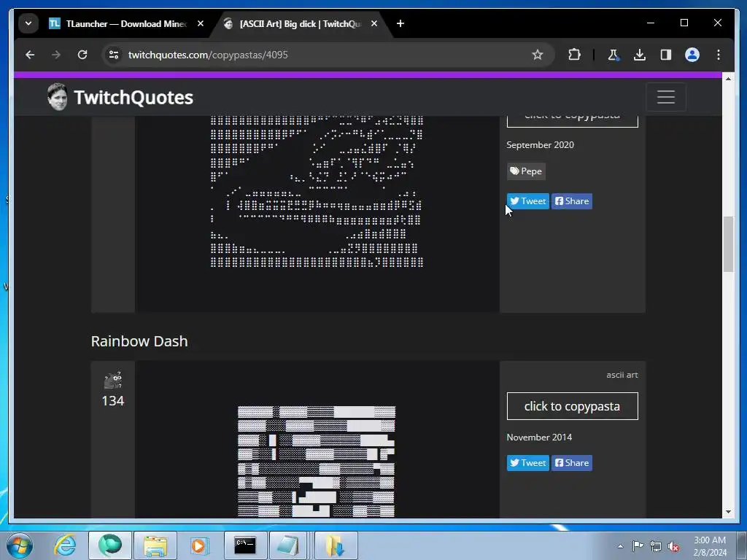Open Windows Explorer folder in taskbar
The width and height of the screenshot is (747, 560).
point(155,545)
